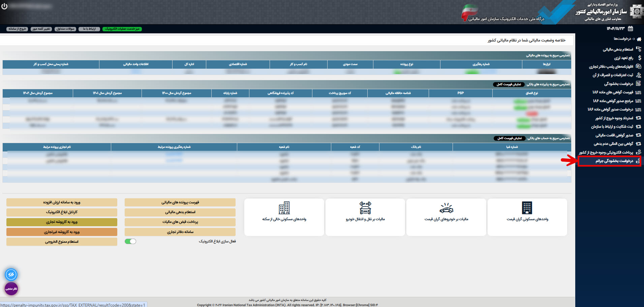Viewport: 644px width, 307px height.
Task: Open درخواست بخشودگی جرائم in sidebar
Action: 614,161
